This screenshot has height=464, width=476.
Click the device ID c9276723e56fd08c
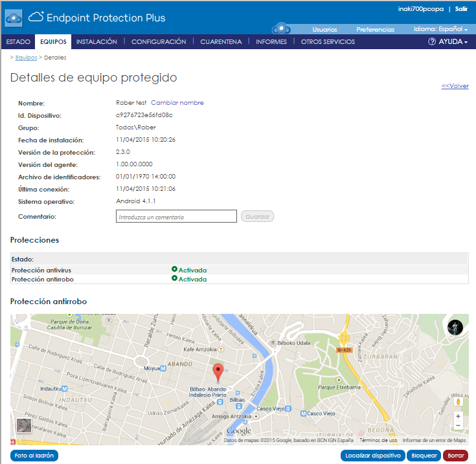(x=144, y=115)
